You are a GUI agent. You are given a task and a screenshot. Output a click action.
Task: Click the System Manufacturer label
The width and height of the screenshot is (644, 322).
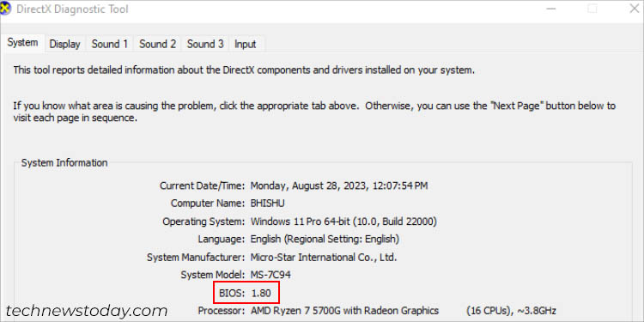pyautogui.click(x=196, y=258)
